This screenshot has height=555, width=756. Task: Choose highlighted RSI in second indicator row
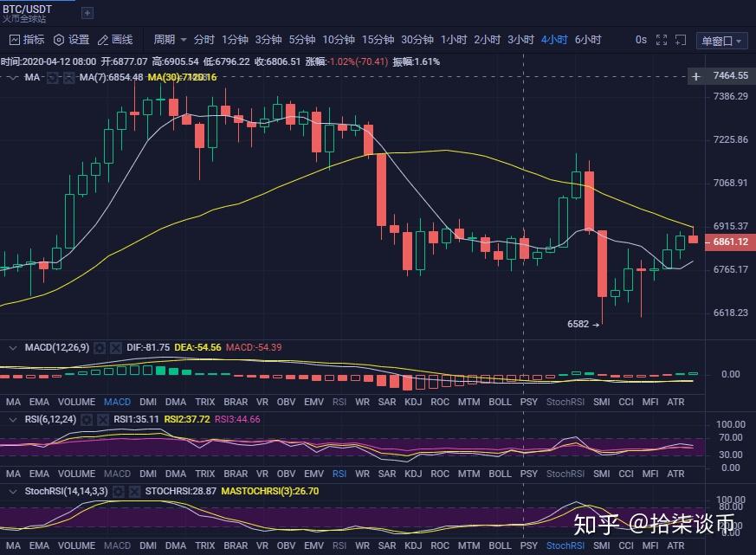tap(339, 474)
